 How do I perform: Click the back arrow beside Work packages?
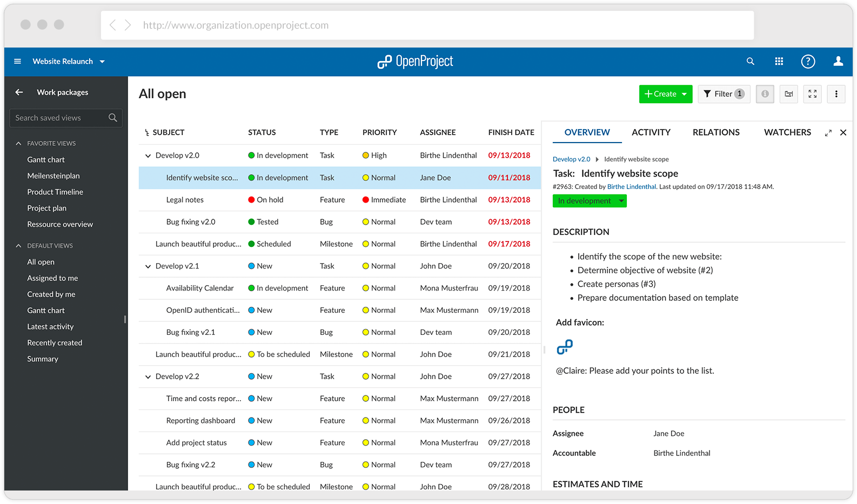pos(19,92)
